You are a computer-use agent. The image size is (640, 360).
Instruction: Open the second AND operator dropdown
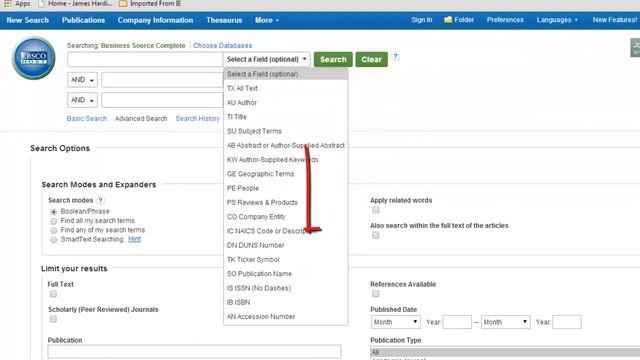82,100
